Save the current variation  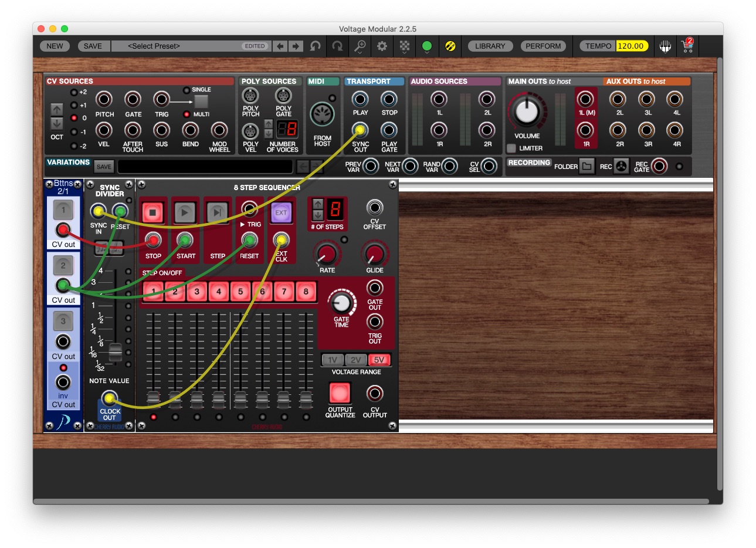pyautogui.click(x=104, y=167)
